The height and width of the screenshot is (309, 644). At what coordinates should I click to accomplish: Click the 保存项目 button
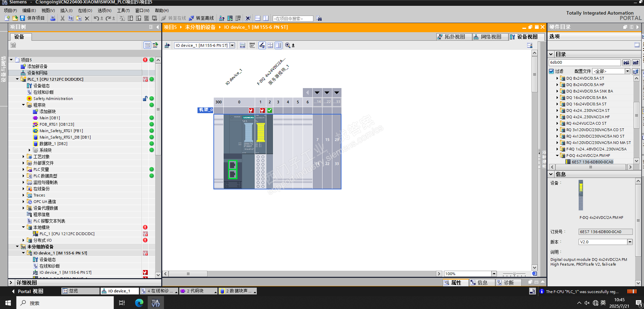coord(33,18)
